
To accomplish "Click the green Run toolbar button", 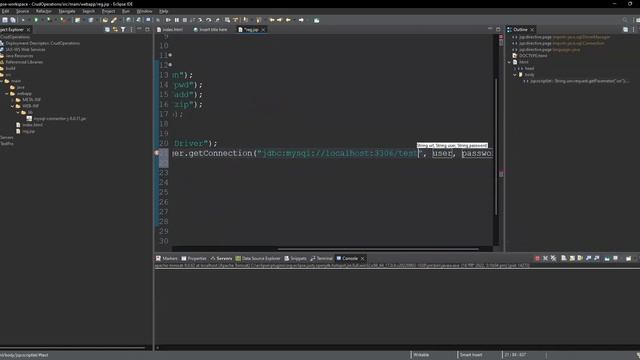I will [36, 20].
